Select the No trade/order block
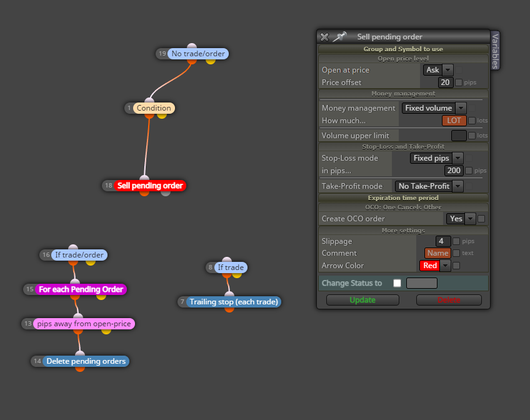This screenshot has height=420, width=530. pos(198,54)
